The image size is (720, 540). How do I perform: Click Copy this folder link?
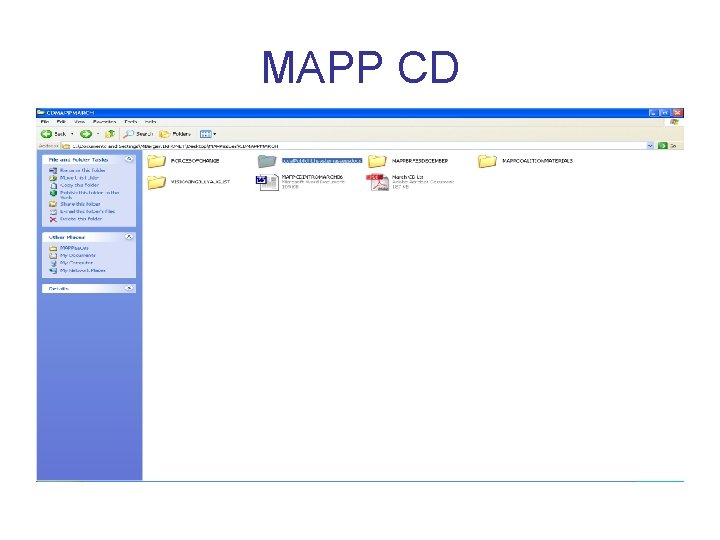(x=79, y=185)
